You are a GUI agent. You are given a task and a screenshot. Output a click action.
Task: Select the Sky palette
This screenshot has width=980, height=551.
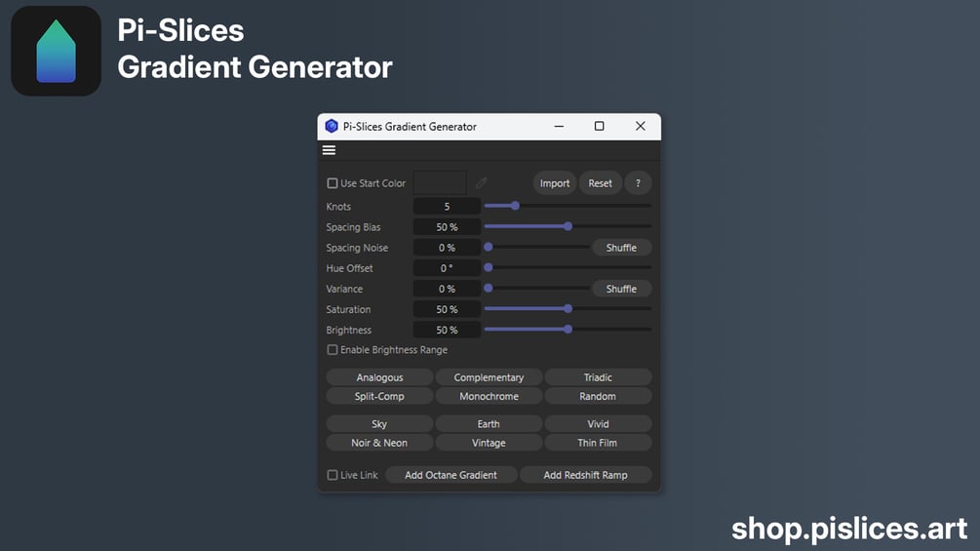(379, 423)
